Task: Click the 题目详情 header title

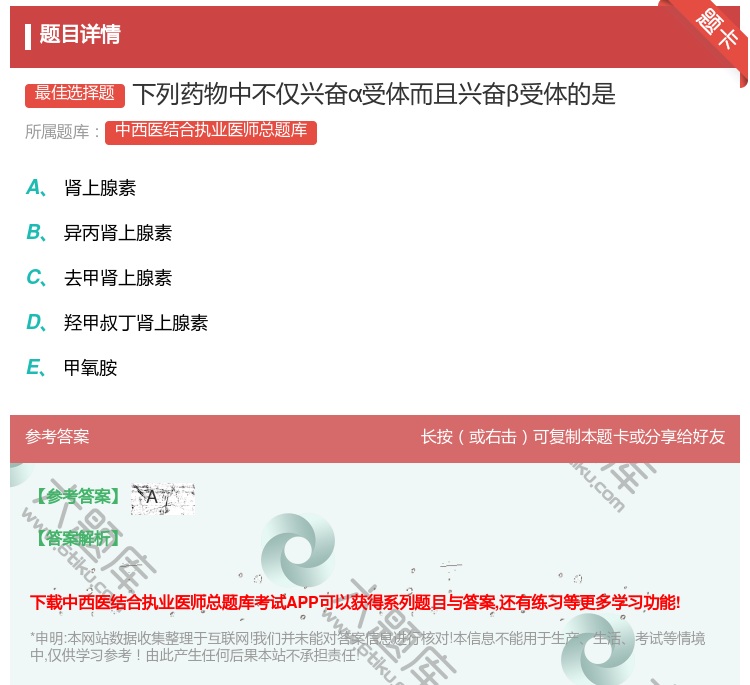Action: pos(80,35)
